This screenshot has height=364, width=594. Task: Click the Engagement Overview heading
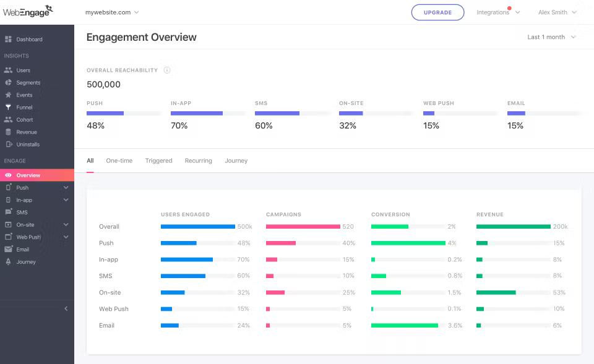(141, 37)
